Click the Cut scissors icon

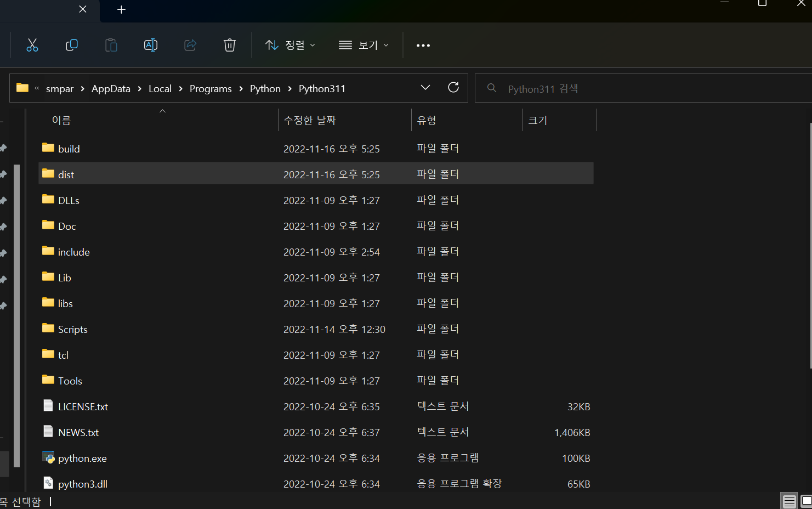(32, 45)
